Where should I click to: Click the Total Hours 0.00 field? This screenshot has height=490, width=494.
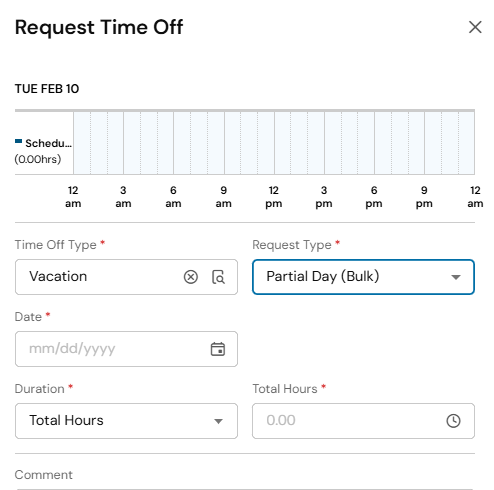(x=363, y=421)
